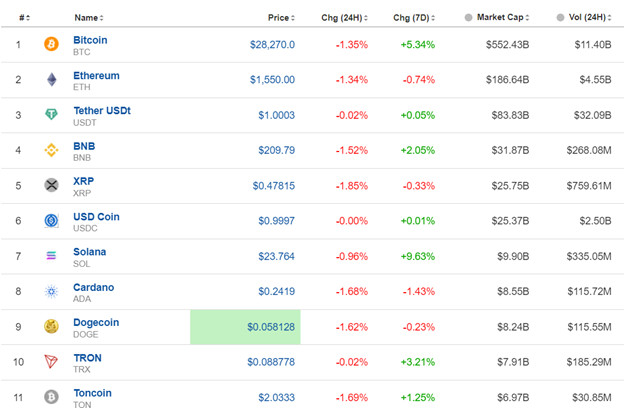This screenshot has width=624, height=408.
Task: Click the Tether USDt logo icon
Action: click(51, 115)
